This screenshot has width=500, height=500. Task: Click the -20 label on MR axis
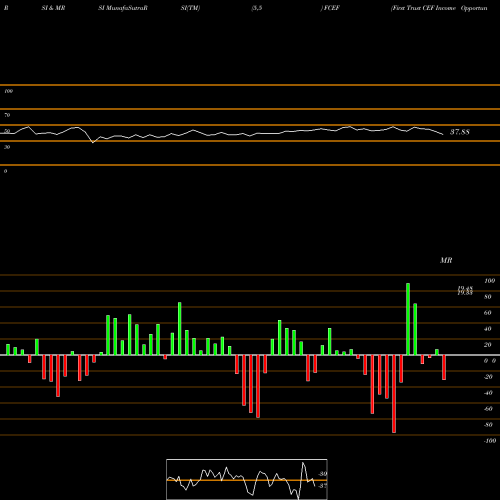(x=488, y=377)
